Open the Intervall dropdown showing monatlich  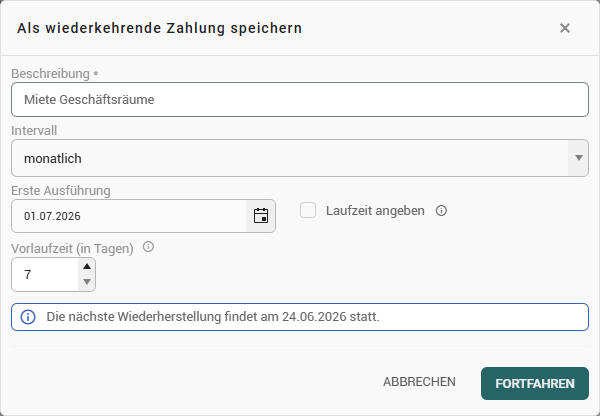point(300,158)
